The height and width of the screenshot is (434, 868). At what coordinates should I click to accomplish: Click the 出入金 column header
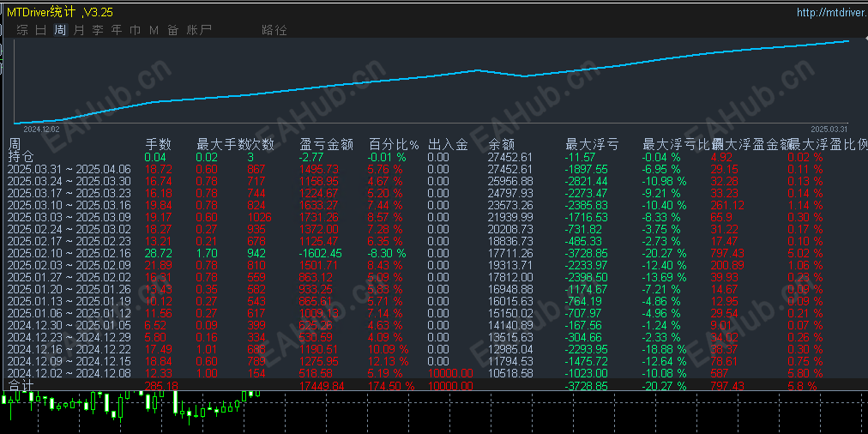tap(449, 145)
